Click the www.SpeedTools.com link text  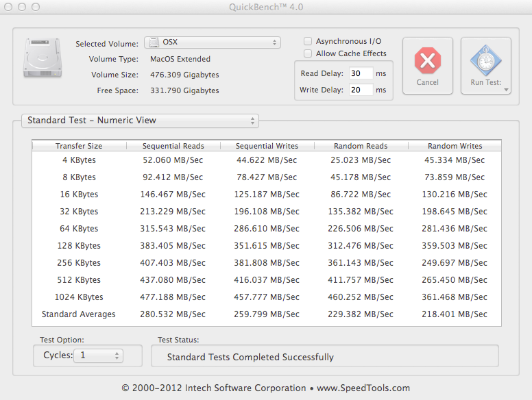coord(363,388)
